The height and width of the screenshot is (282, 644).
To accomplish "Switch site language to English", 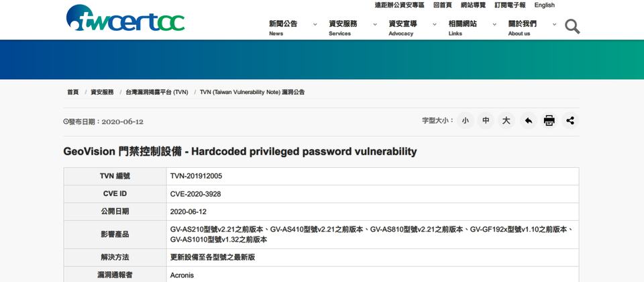I will 544,5.
